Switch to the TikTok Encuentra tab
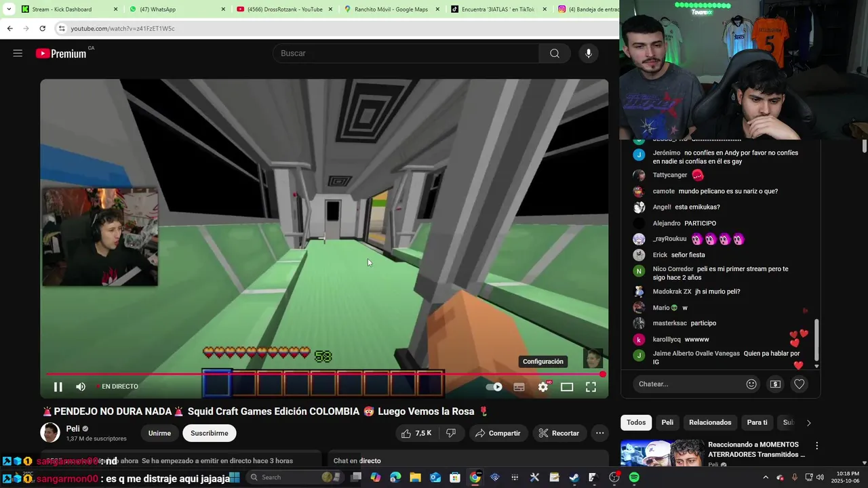 point(498,9)
